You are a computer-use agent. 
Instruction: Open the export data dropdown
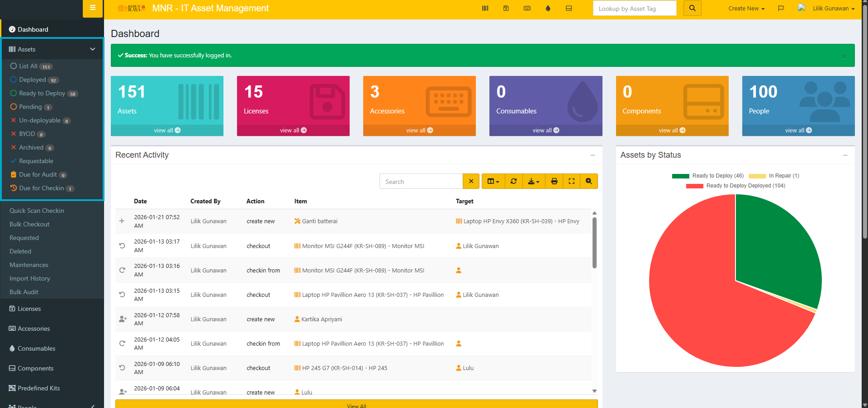tap(534, 181)
